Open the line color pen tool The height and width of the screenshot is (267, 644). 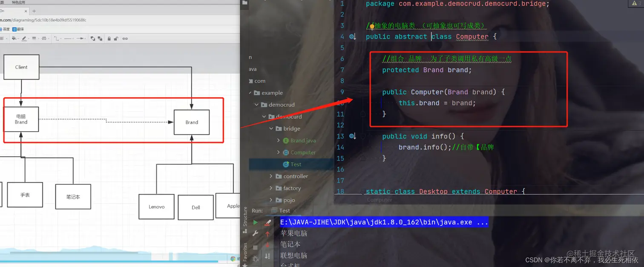point(24,38)
